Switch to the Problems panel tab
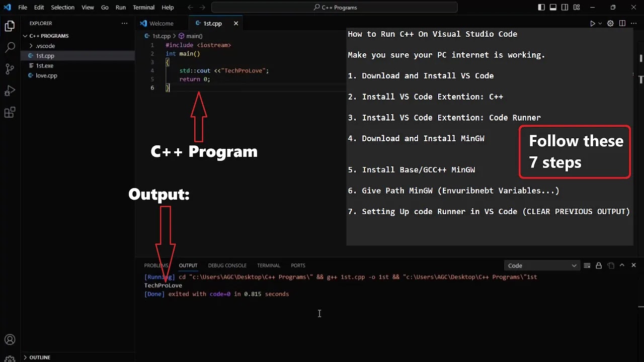The height and width of the screenshot is (362, 644). 156,265
